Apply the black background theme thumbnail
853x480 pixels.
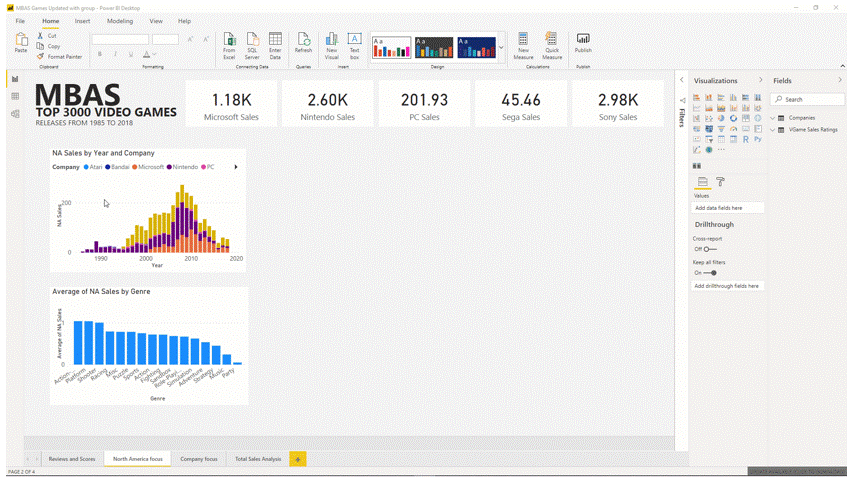[434, 47]
